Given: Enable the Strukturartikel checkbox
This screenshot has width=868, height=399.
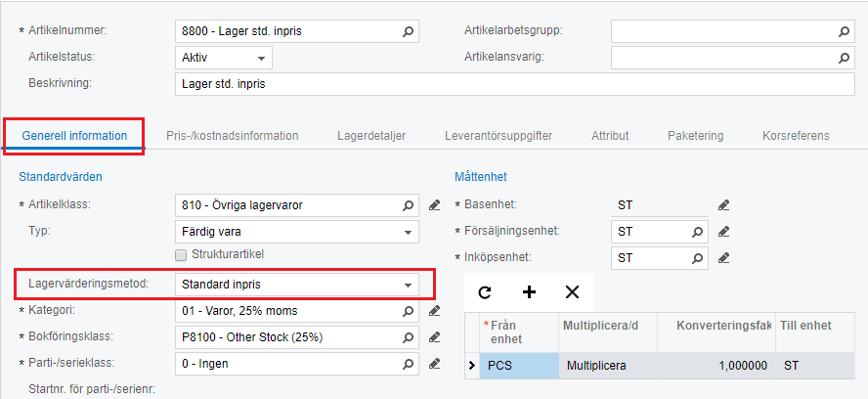Looking at the screenshot, I should tap(180, 254).
